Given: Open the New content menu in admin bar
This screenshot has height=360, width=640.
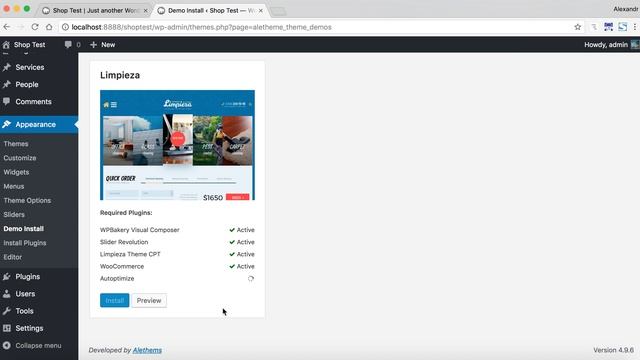Looking at the screenshot, I should pos(102,44).
